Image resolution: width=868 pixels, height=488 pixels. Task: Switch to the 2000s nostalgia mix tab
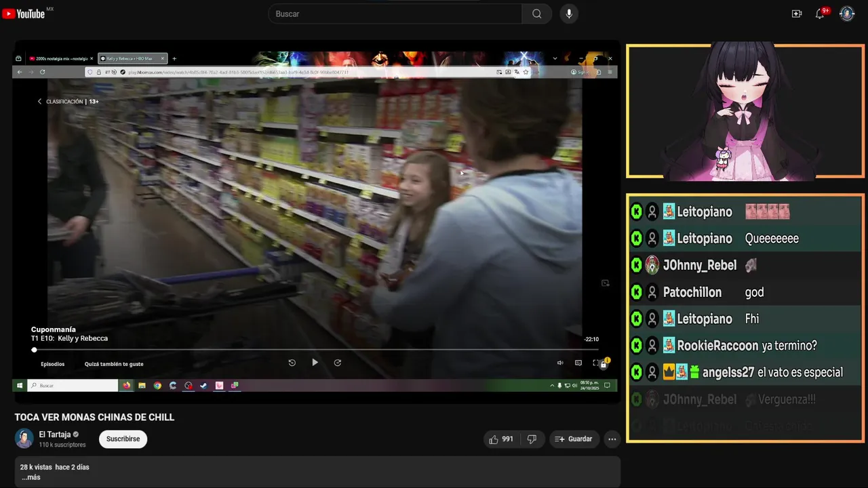coord(60,58)
